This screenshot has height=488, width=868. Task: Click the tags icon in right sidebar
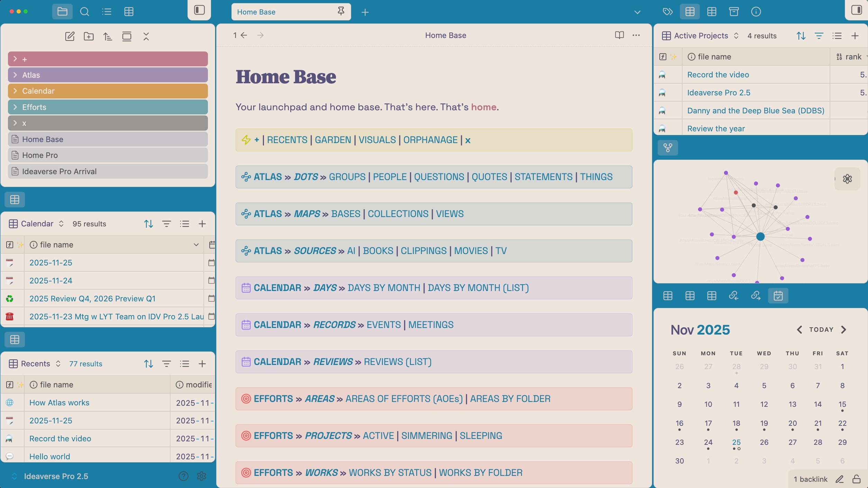pos(667,12)
